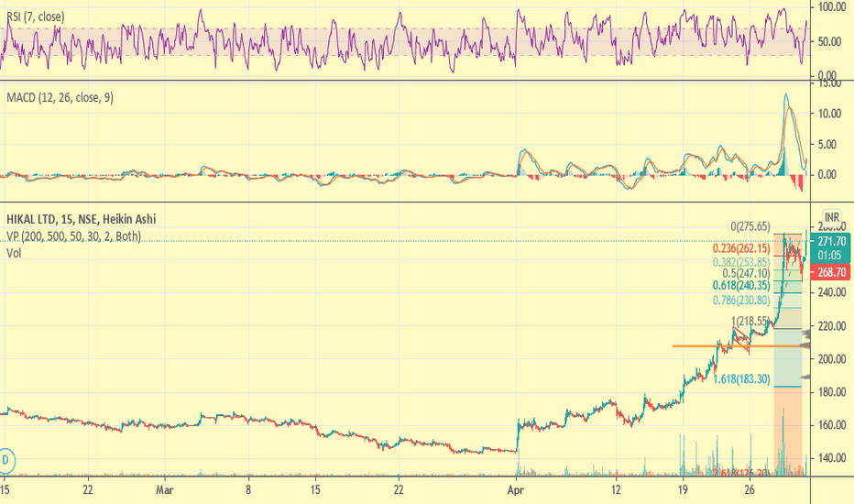Click the Mar label on time axis
Screen dimensions: 854x504
pyautogui.click(x=165, y=490)
